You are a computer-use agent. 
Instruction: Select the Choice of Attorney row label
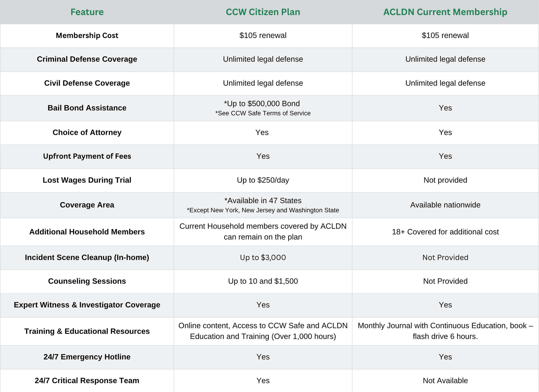coord(87,132)
